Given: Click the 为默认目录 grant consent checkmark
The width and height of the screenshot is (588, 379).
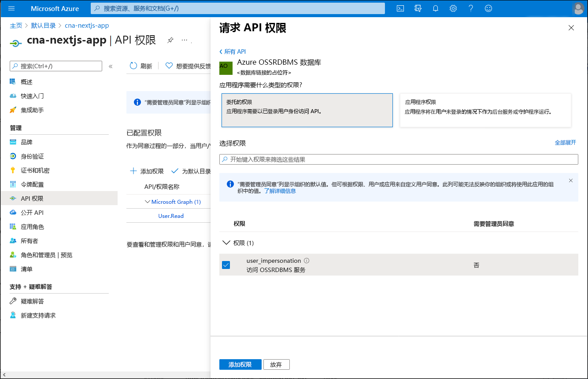Looking at the screenshot, I should tap(174, 171).
